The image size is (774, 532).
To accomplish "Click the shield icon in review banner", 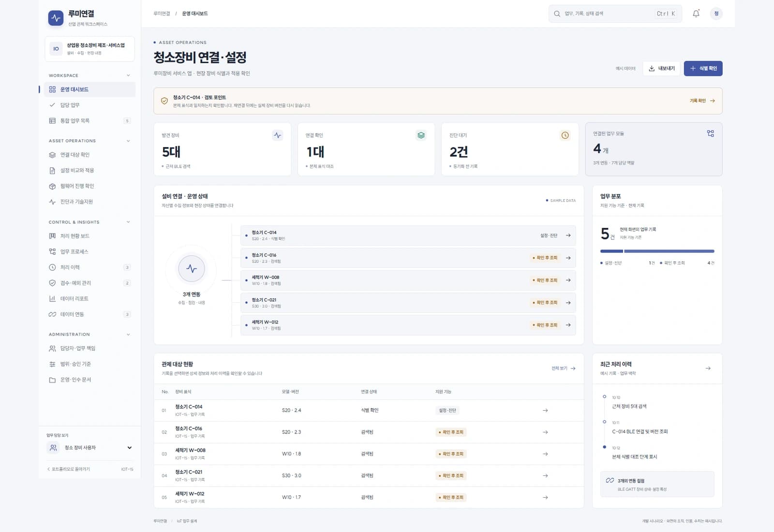I will point(164,101).
